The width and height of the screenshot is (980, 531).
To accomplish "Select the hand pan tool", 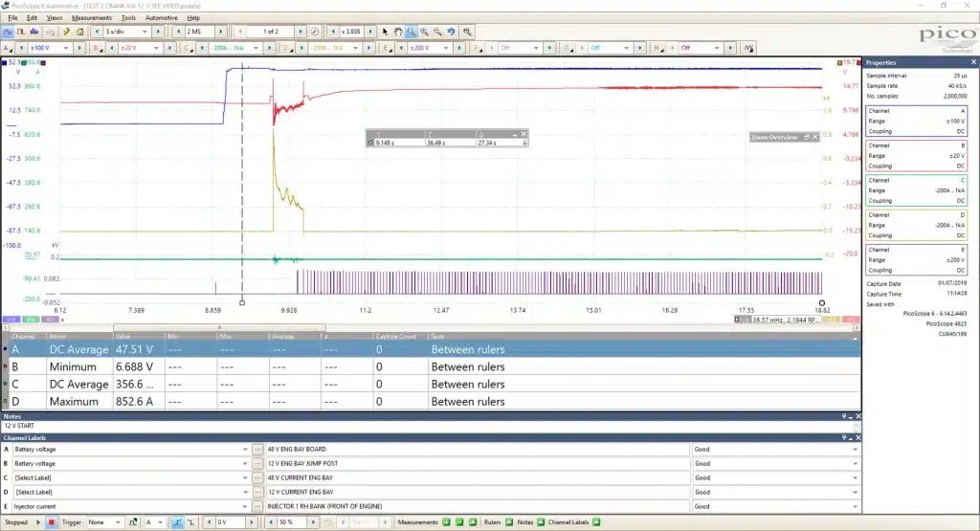I will 398,32.
